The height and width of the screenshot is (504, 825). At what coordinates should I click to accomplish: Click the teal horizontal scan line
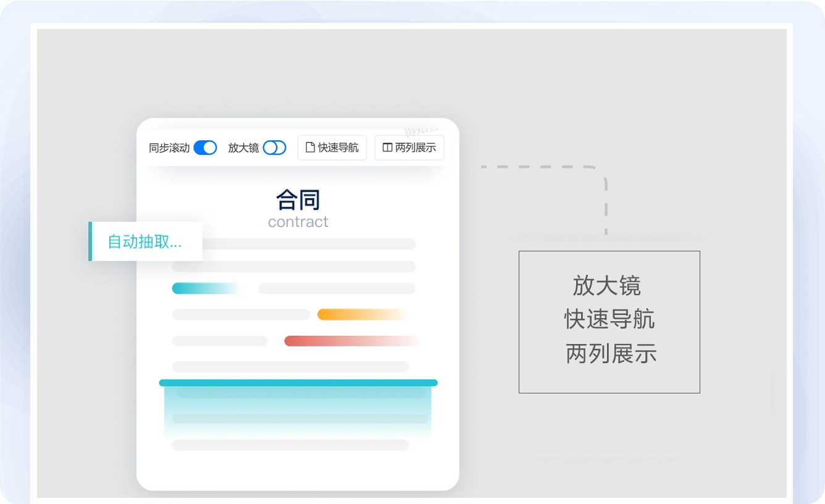[298, 383]
